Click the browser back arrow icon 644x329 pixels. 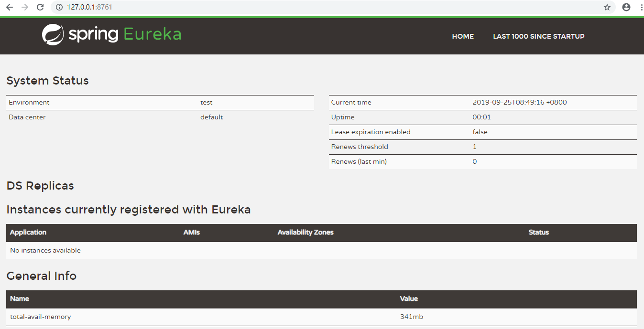(x=11, y=7)
